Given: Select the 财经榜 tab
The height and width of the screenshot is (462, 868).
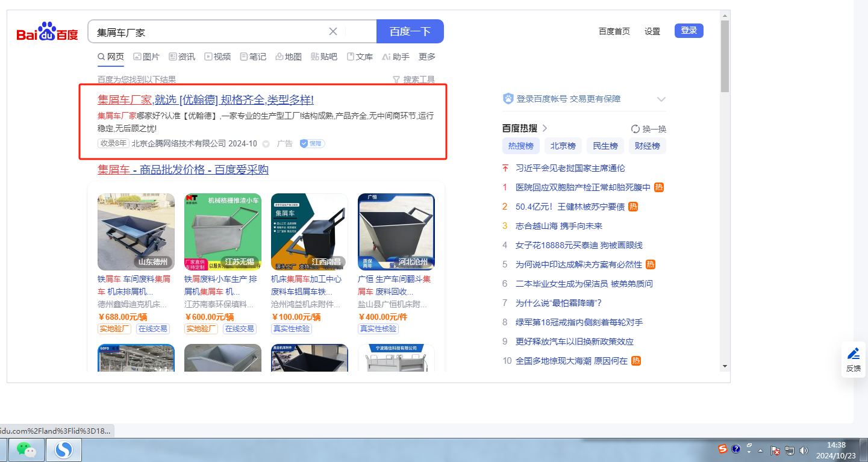Looking at the screenshot, I should tap(647, 146).
